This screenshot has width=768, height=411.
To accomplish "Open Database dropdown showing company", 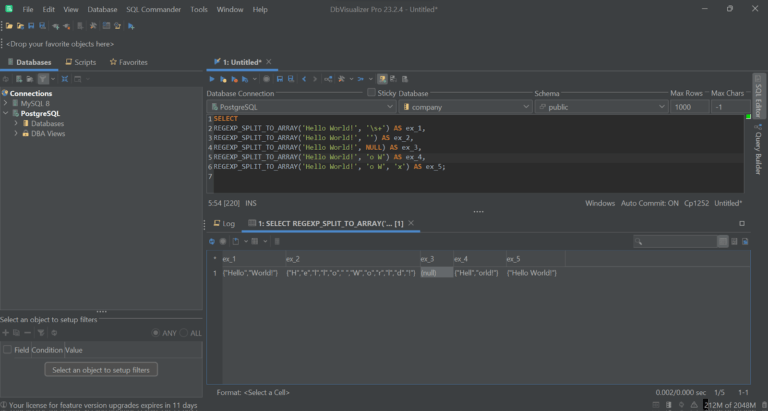I will [465, 107].
